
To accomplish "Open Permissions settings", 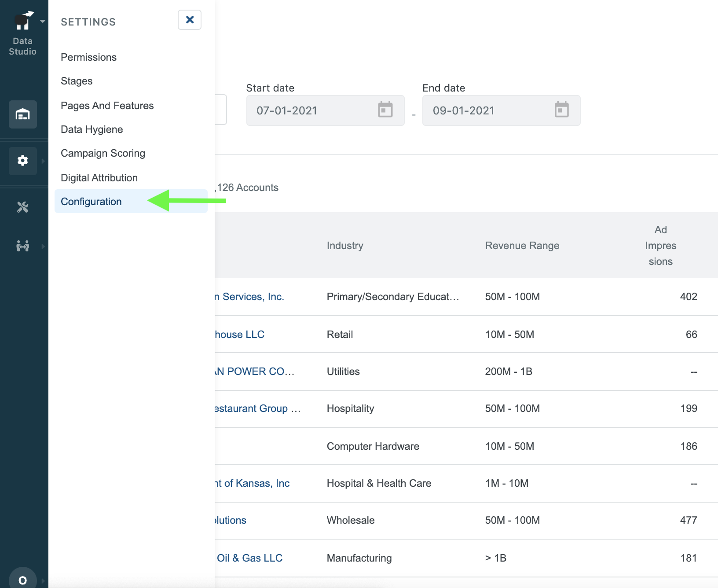I will [88, 57].
